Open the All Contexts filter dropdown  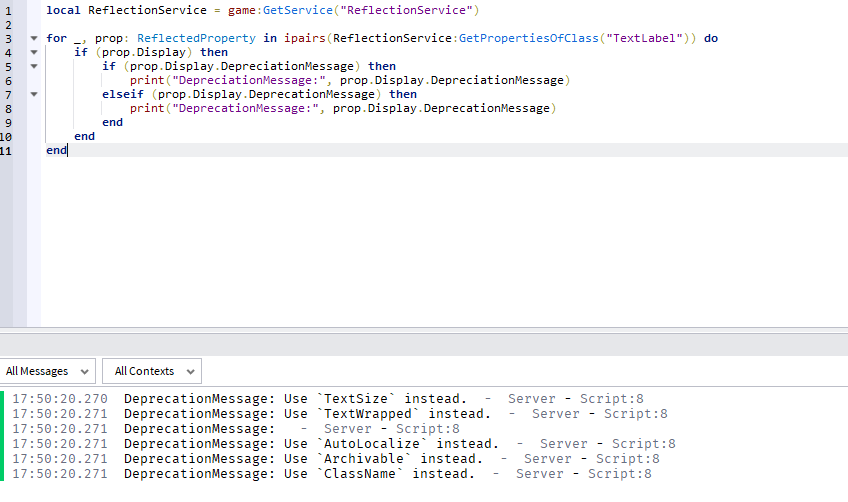[152, 371]
